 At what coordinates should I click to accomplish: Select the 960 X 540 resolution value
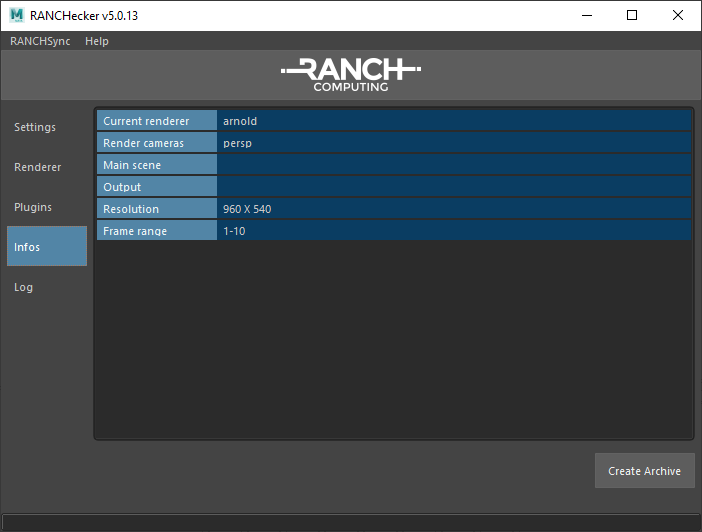(x=454, y=209)
